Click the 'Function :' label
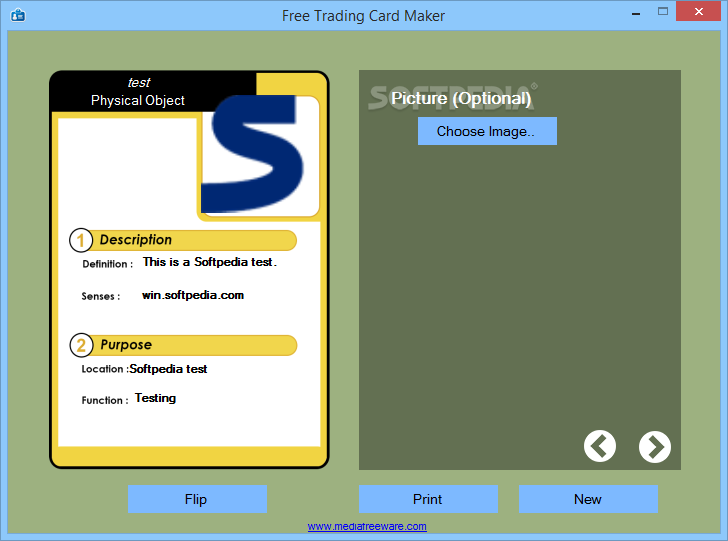The height and width of the screenshot is (541, 728). coord(105,400)
